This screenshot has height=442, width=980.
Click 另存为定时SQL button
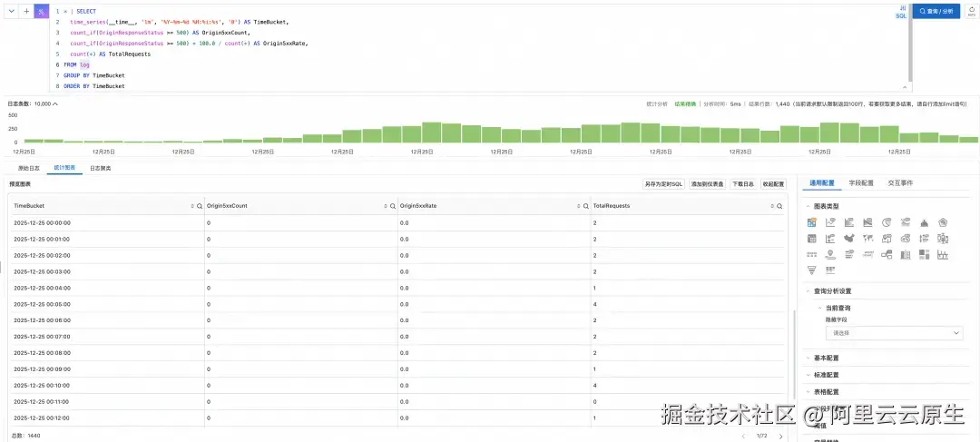pyautogui.click(x=663, y=184)
